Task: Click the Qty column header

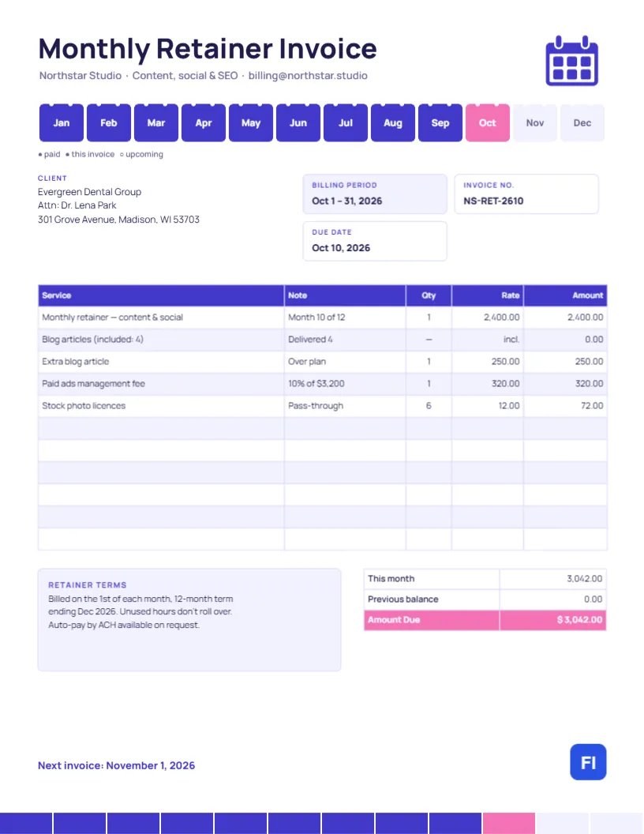Action: [429, 295]
